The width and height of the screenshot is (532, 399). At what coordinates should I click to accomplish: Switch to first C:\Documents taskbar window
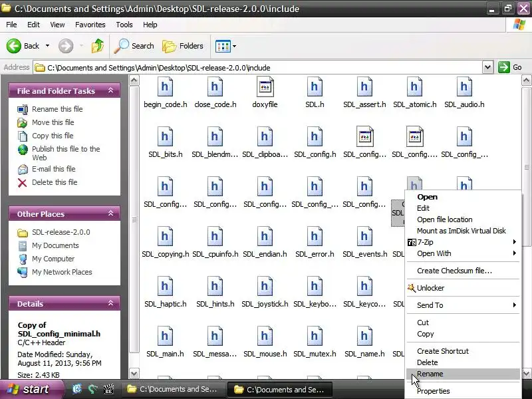(173, 389)
